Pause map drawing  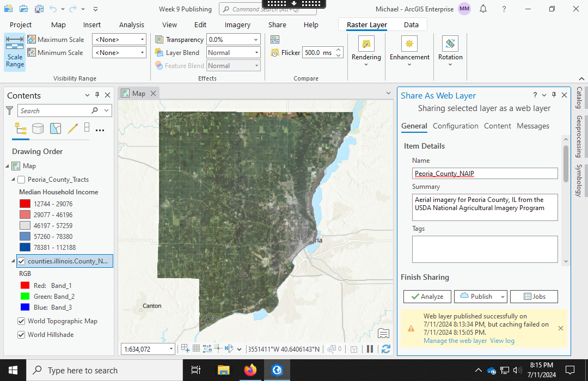tap(370, 349)
